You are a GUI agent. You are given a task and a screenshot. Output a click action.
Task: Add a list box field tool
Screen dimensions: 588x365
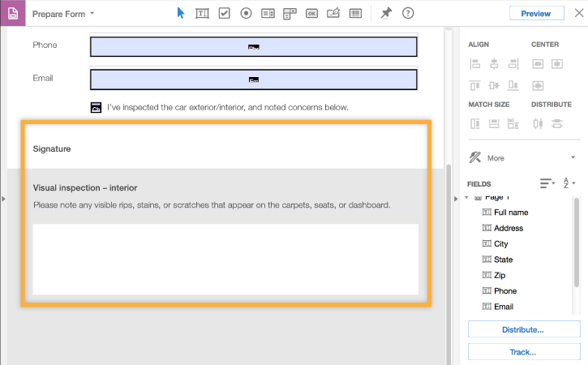(268, 14)
